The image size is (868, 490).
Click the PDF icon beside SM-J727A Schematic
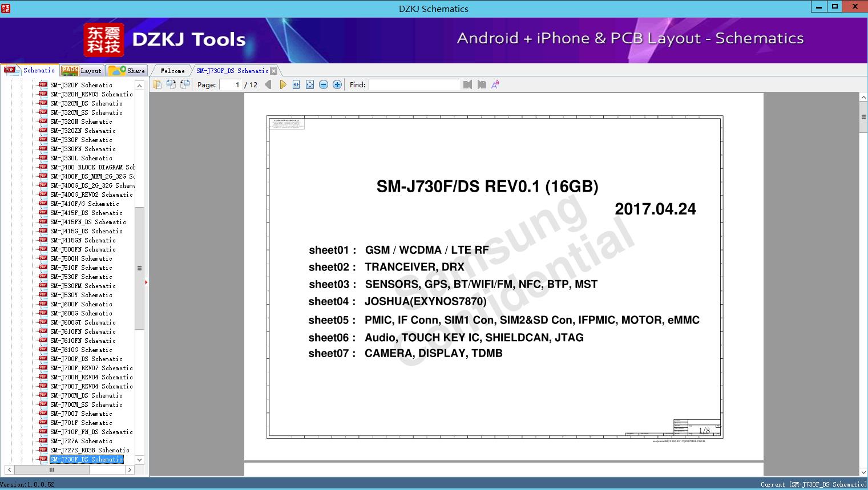43,440
